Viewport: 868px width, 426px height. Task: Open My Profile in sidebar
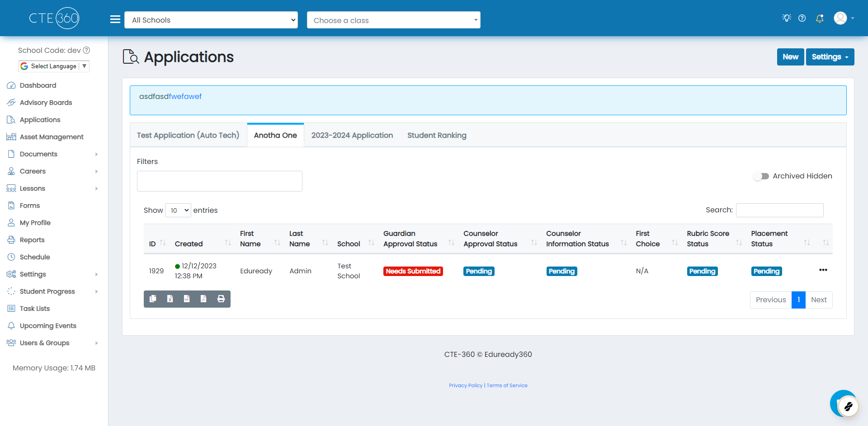[35, 223]
